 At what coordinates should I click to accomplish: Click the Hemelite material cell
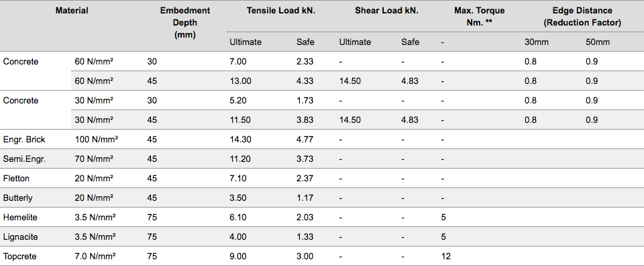[19, 217]
